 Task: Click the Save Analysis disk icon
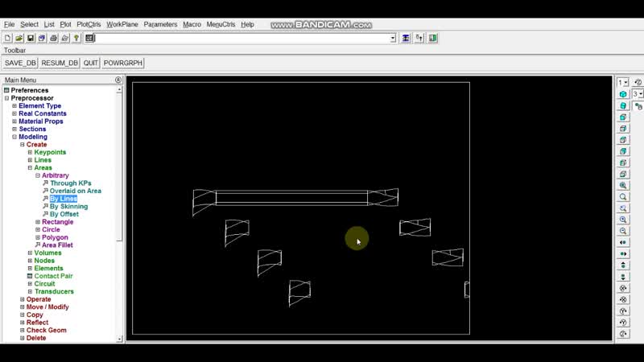[x=31, y=38]
